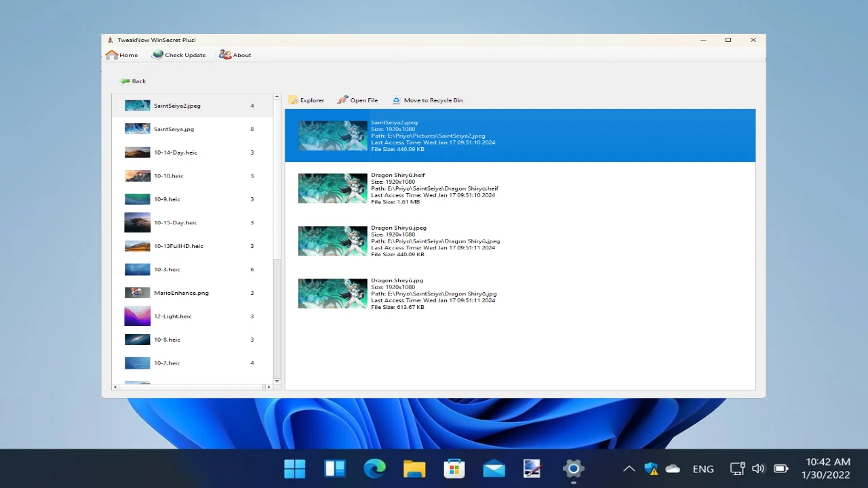Open Microsoft Store from taskbar
Screen dimensions: 868x488
pos(454,468)
